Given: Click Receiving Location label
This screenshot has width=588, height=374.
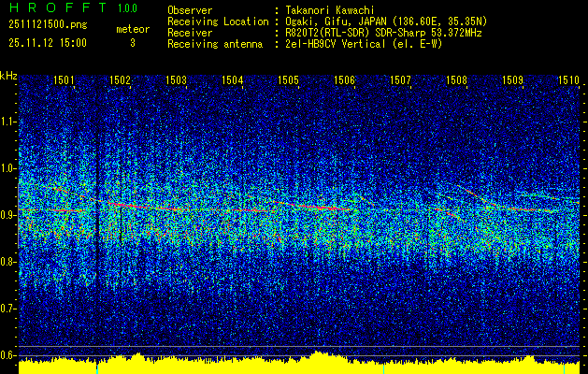Looking at the screenshot, I should 218,22.
